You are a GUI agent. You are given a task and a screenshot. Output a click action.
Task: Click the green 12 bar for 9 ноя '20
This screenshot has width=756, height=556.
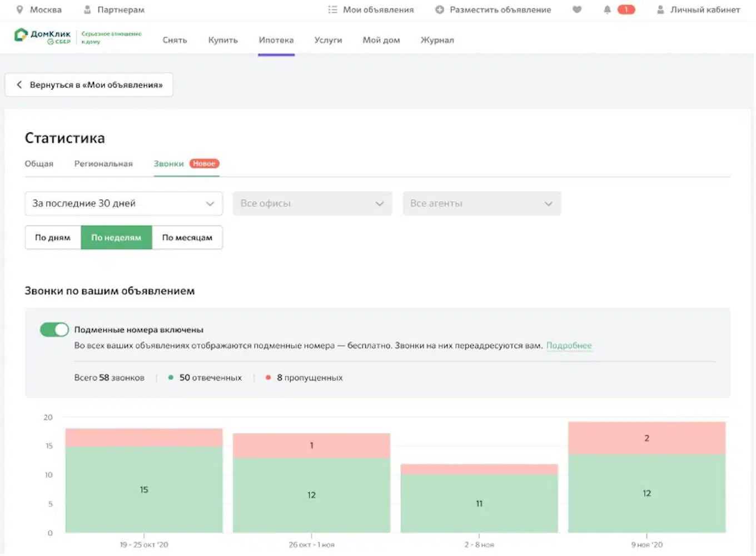646,493
